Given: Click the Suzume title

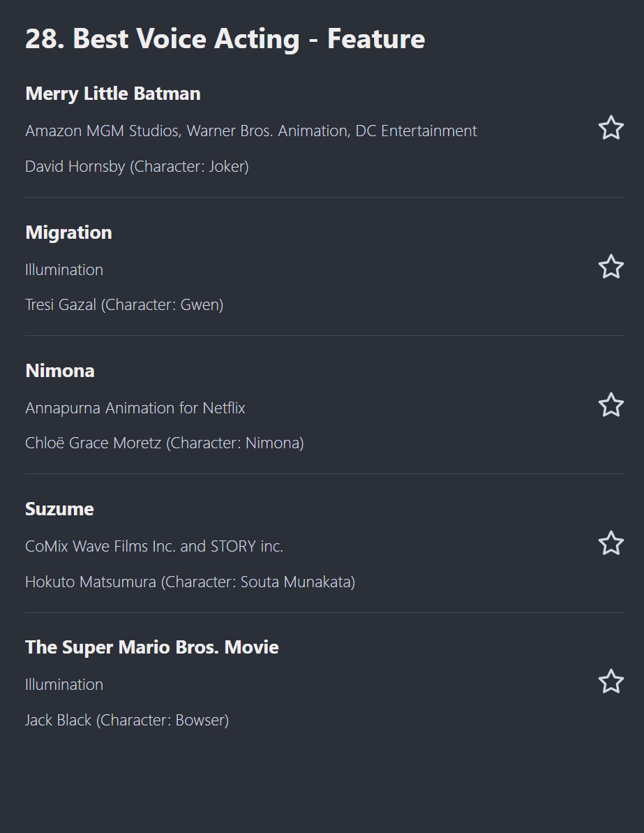Looking at the screenshot, I should 59,509.
